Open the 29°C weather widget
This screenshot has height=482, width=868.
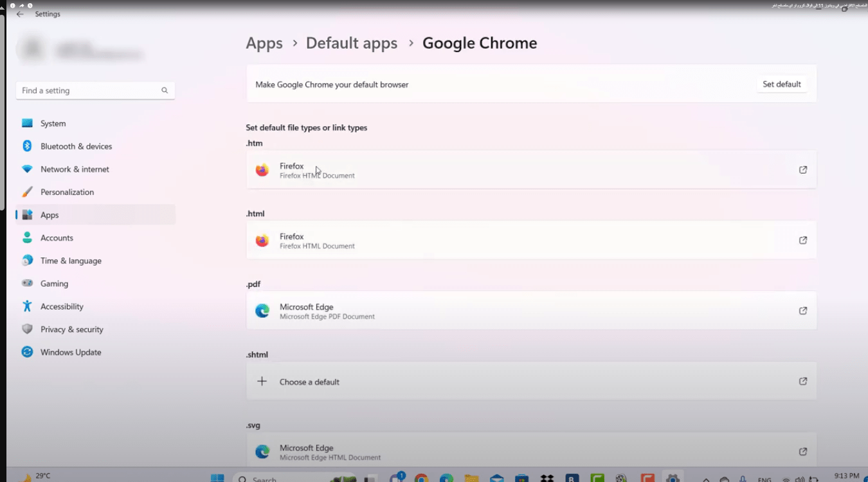click(x=36, y=477)
